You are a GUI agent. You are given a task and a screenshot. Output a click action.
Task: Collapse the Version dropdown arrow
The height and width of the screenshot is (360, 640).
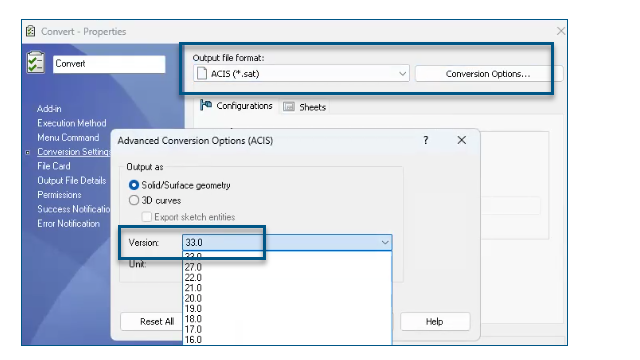pos(385,242)
